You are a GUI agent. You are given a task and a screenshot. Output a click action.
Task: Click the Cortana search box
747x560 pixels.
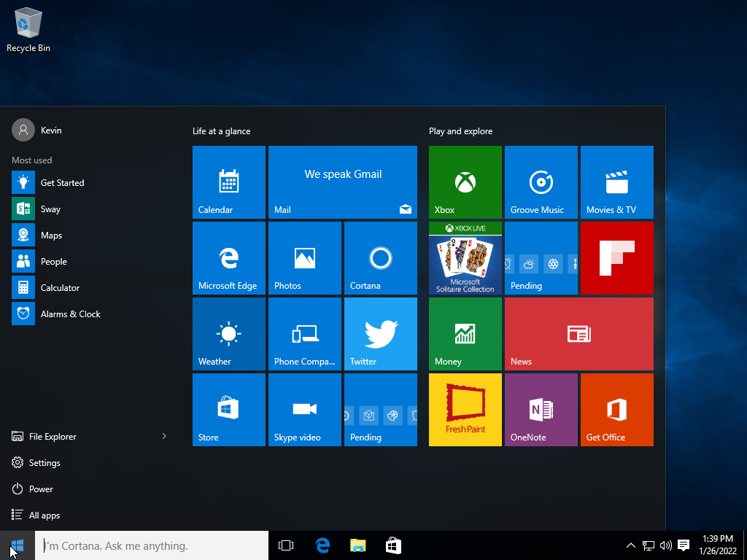tap(153, 545)
